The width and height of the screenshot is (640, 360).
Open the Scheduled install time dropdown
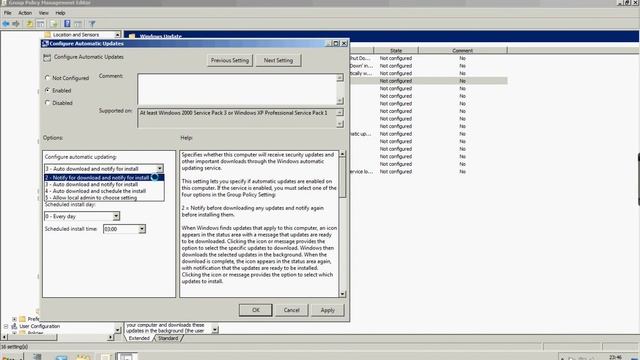(x=142, y=229)
